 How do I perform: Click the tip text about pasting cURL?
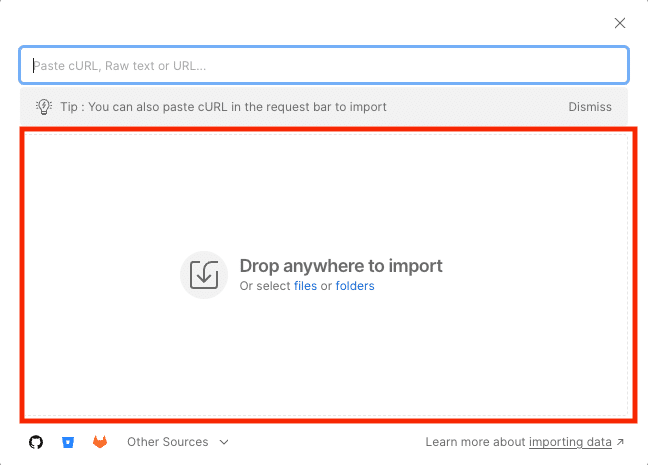[x=224, y=107]
